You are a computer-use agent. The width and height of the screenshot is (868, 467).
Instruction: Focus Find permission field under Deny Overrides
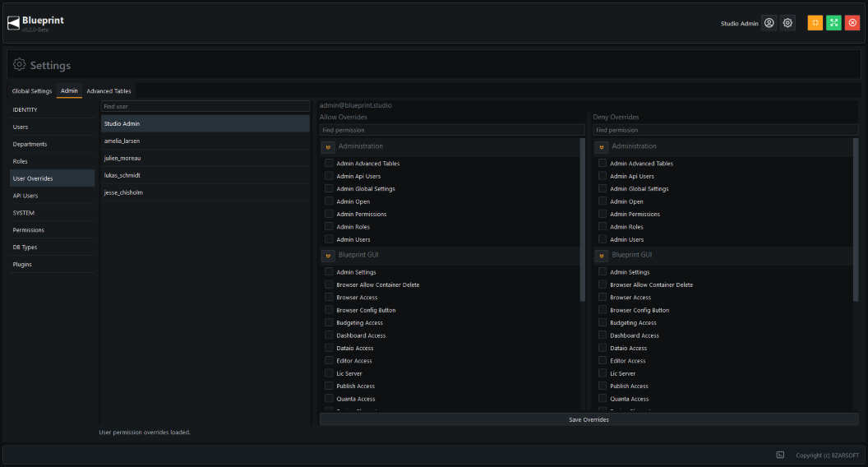725,130
